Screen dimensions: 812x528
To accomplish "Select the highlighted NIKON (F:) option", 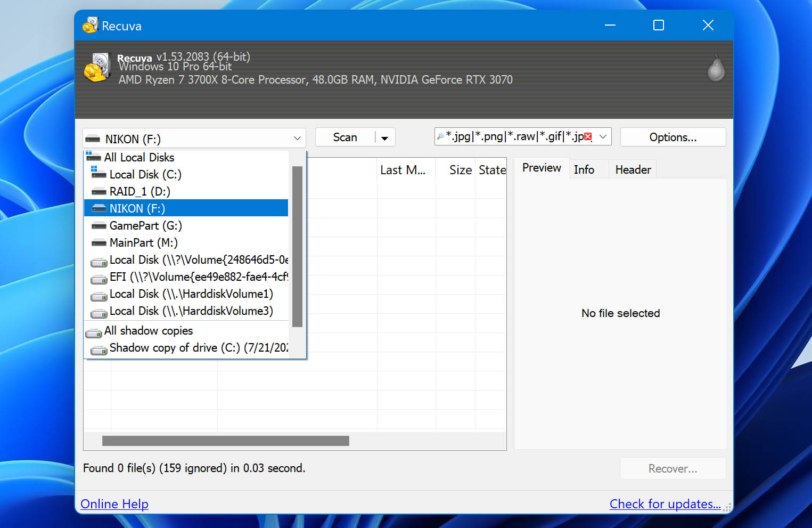I will click(x=186, y=208).
